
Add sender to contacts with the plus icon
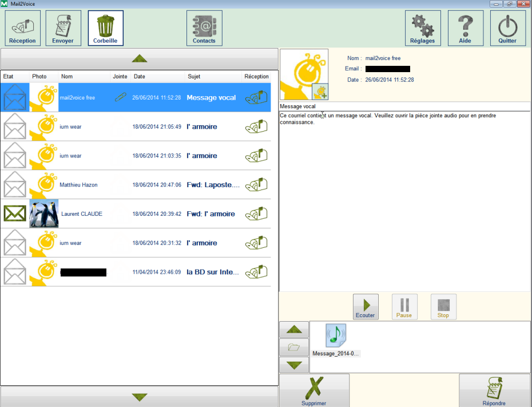(x=320, y=92)
